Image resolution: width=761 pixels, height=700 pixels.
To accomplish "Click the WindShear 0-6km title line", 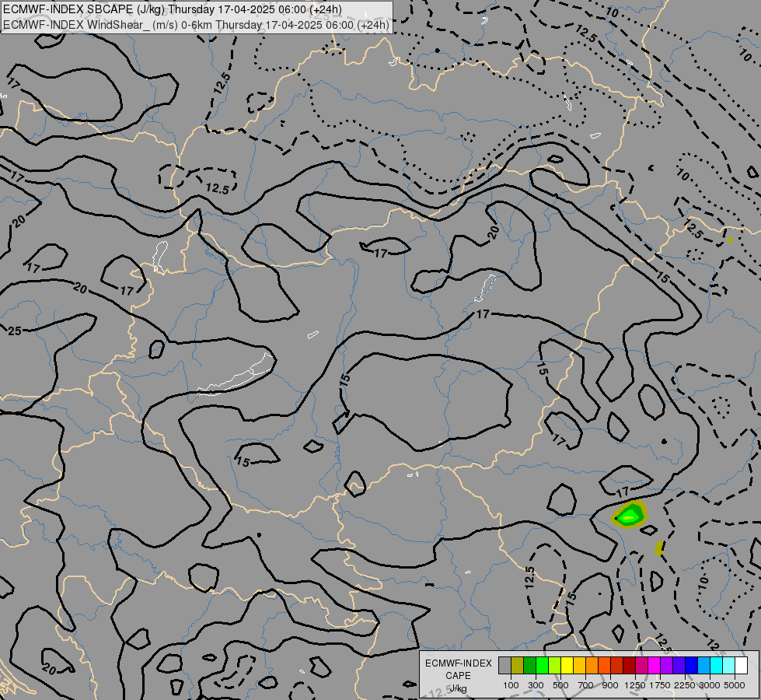I will point(196,25).
